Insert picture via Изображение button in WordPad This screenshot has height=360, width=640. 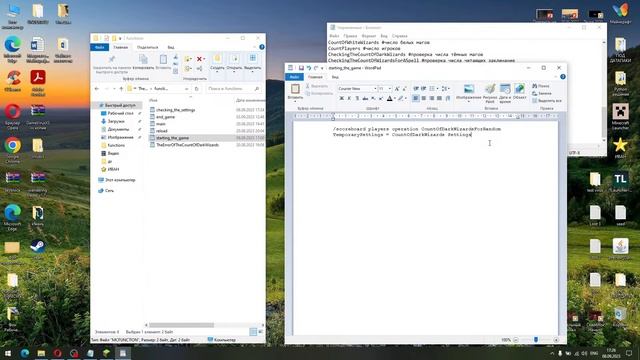[x=469, y=93]
